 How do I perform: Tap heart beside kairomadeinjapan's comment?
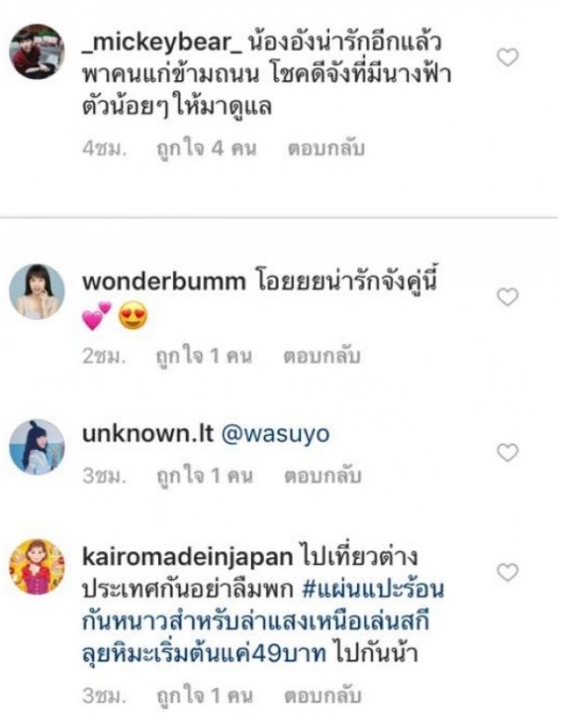pyautogui.click(x=507, y=573)
